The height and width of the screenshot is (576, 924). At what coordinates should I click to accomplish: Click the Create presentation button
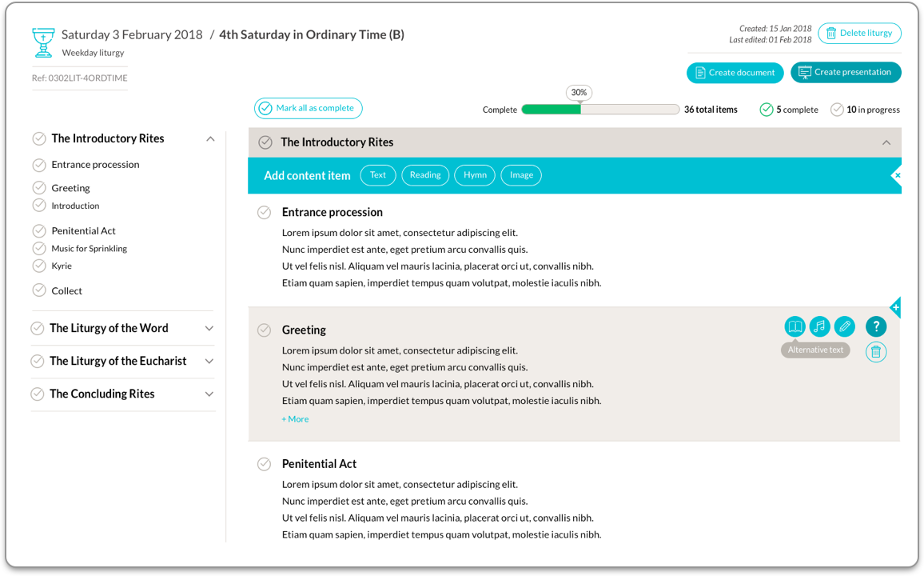846,72
